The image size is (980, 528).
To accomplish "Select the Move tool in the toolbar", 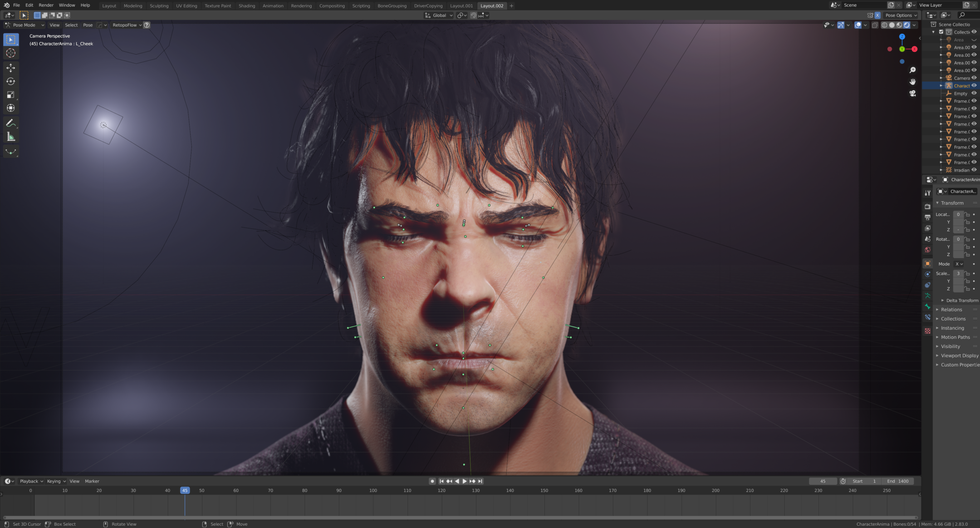I will click(x=10, y=68).
